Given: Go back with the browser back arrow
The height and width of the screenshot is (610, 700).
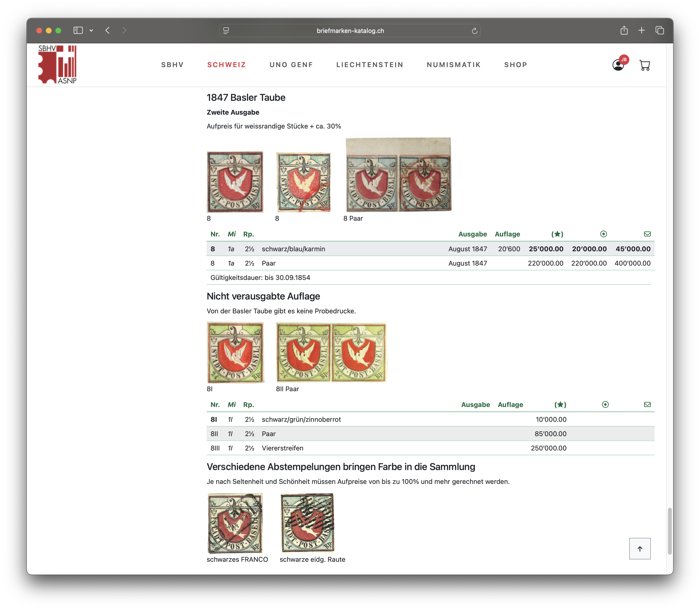Looking at the screenshot, I should click(108, 30).
